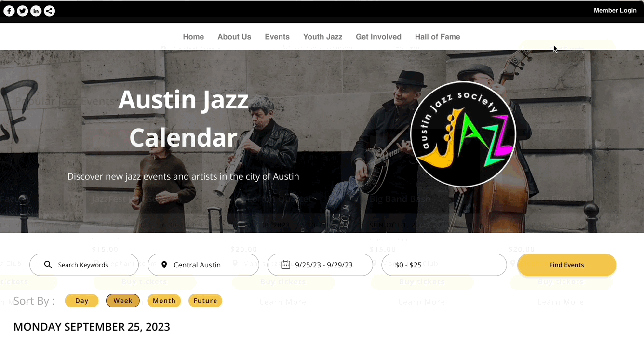This screenshot has width=644, height=347.
Task: Toggle the Day sort option
Action: click(82, 301)
